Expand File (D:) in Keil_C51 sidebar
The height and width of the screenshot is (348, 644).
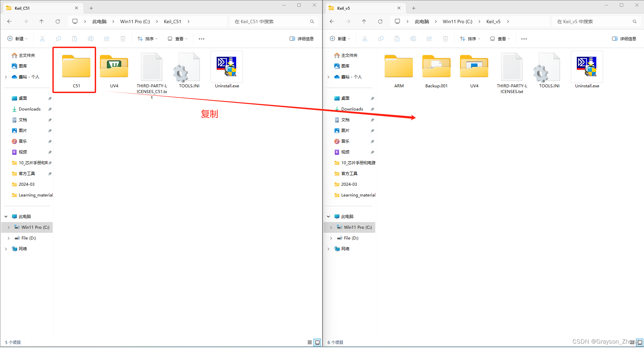pyautogui.click(x=9, y=238)
